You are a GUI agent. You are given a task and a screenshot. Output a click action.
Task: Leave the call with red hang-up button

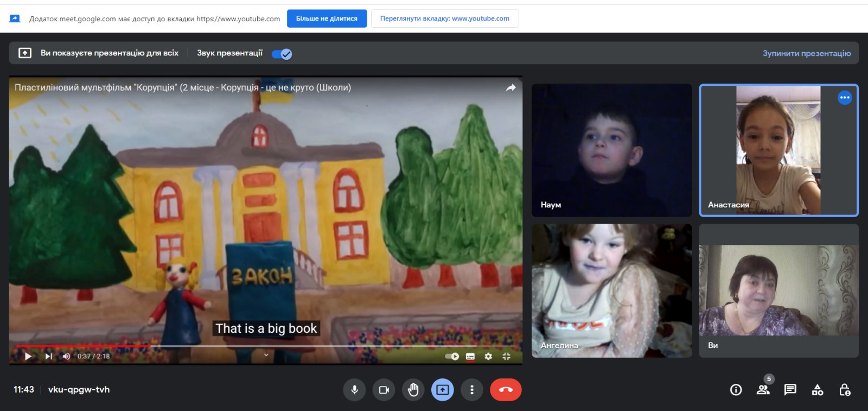(x=506, y=390)
